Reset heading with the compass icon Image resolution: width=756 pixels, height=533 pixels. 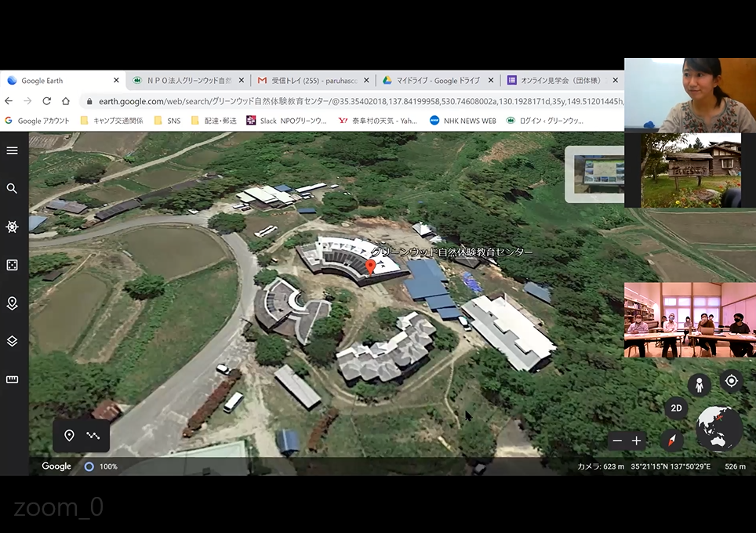click(x=672, y=440)
